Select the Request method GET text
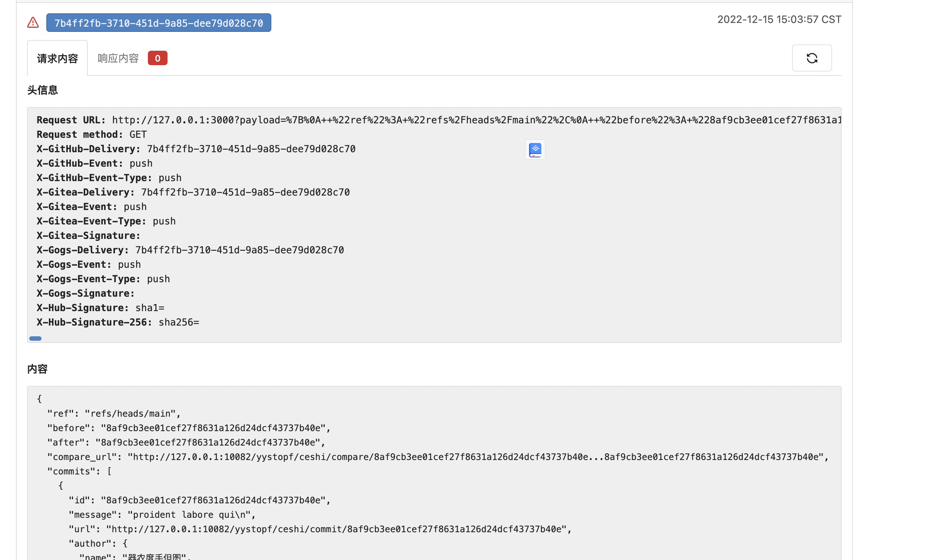The image size is (937, 560). pos(138,134)
